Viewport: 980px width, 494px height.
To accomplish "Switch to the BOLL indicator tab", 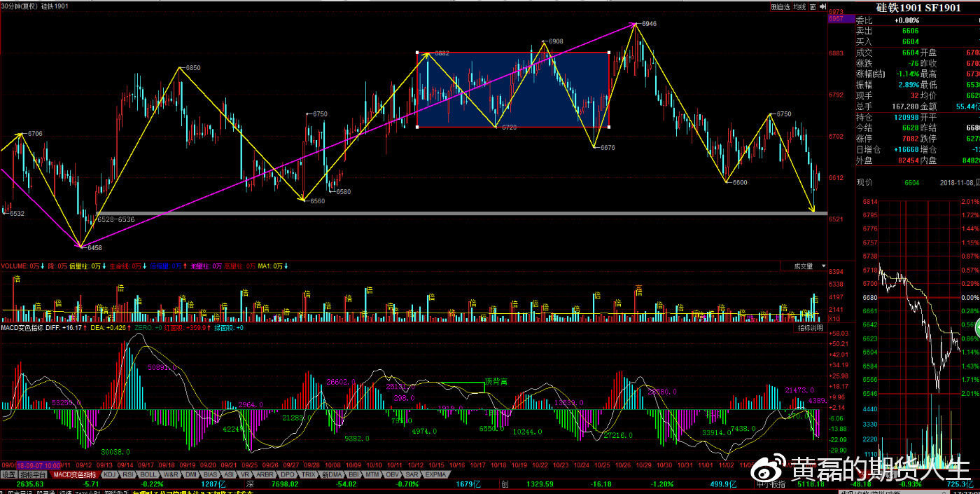I will tap(148, 474).
